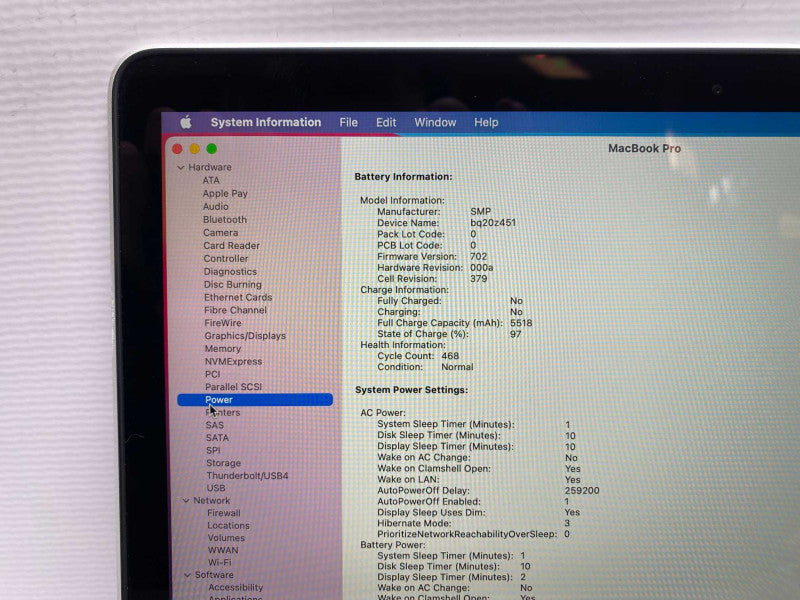Image resolution: width=800 pixels, height=600 pixels.
Task: Select Volumes under Network
Action: [x=226, y=538]
